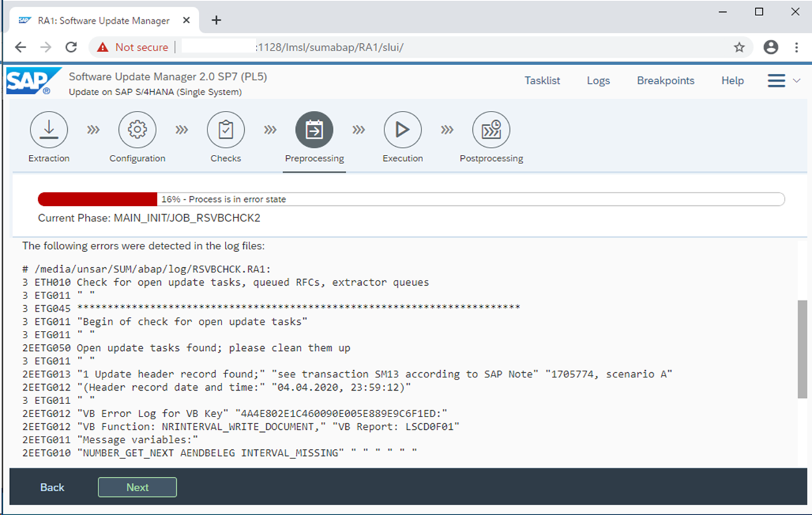Expand the dropdown arrow beside hamburger menu
This screenshot has height=515, width=812.
point(797,81)
